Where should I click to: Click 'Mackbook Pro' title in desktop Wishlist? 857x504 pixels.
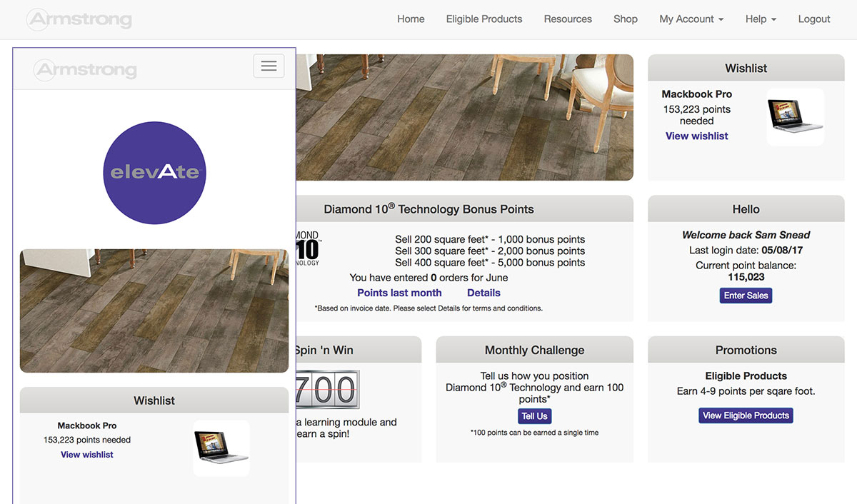697,94
